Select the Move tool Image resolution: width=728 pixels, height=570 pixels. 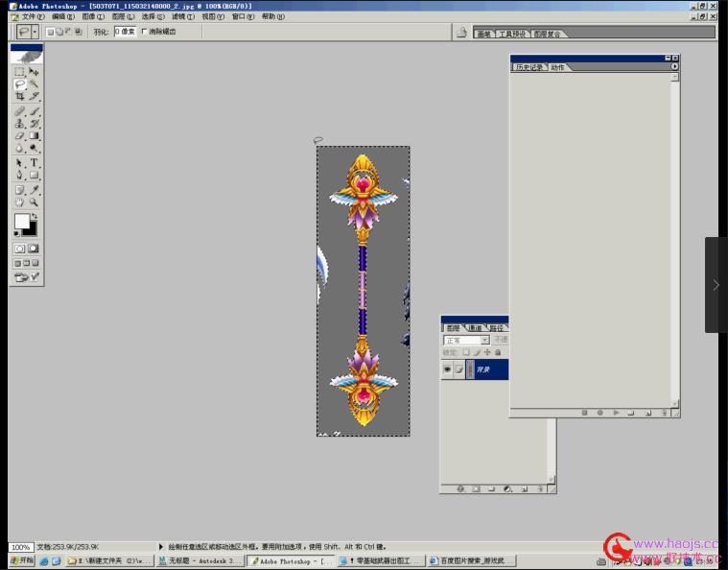34,72
